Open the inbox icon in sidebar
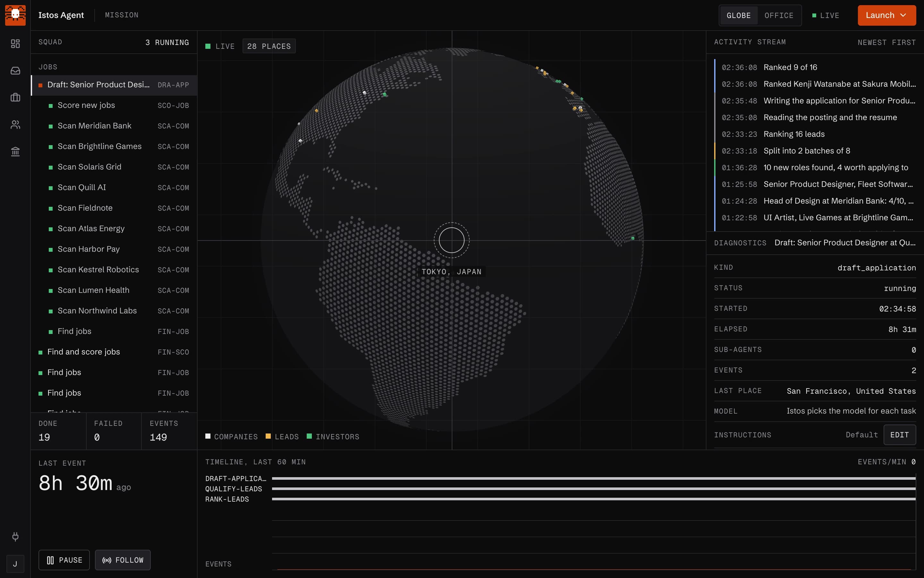 click(x=15, y=71)
